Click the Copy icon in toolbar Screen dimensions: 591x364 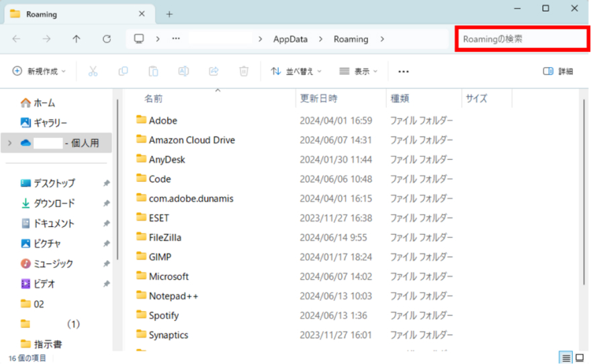point(123,71)
